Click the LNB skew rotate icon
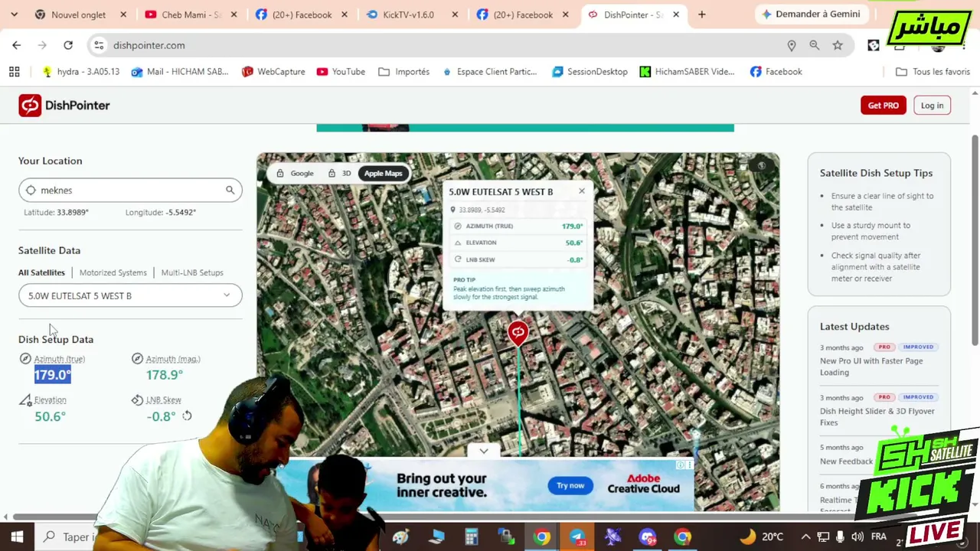Screen dimensions: 980x551 click(x=187, y=416)
